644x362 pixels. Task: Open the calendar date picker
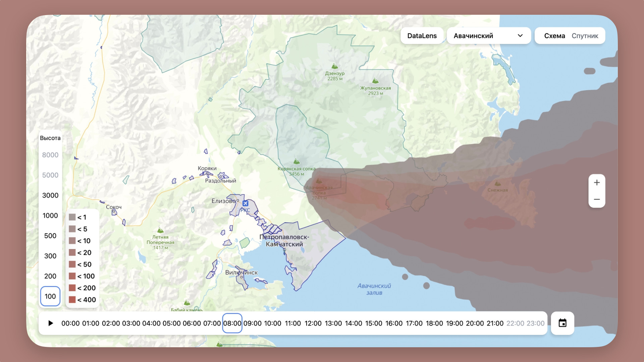pos(562,323)
